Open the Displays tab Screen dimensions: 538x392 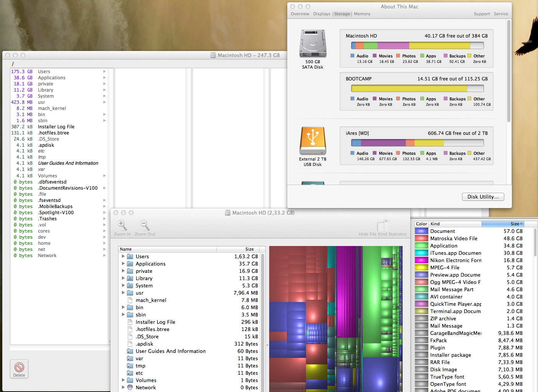321,14
